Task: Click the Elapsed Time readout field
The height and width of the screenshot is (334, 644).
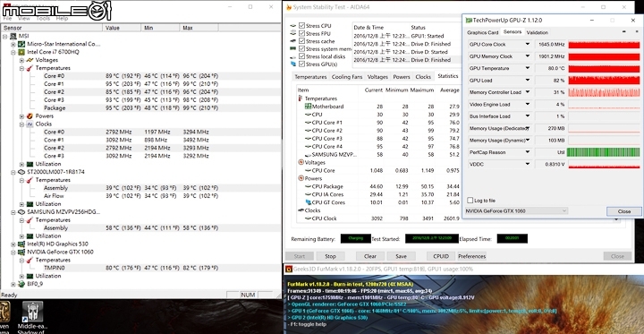Action: point(513,238)
